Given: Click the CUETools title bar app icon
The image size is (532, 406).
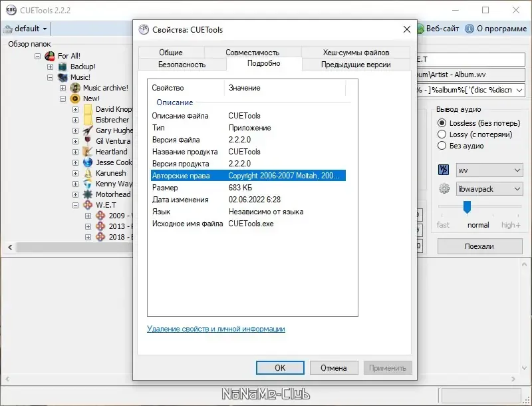Looking at the screenshot, I should (x=11, y=10).
